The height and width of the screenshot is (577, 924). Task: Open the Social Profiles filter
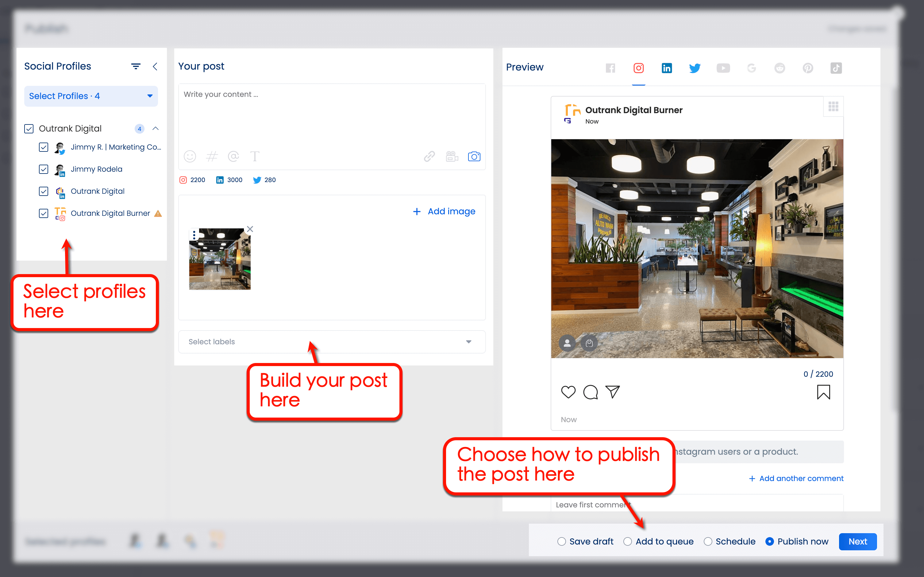point(136,66)
